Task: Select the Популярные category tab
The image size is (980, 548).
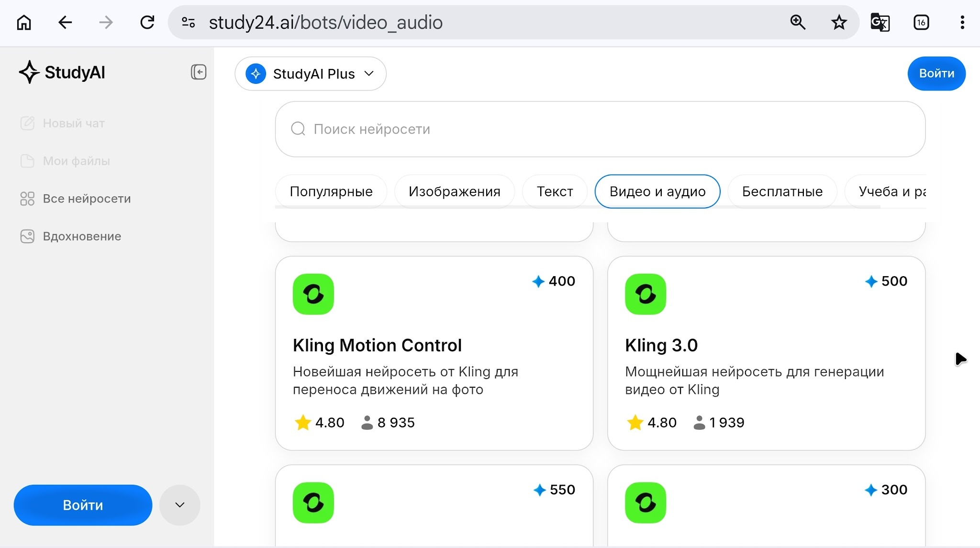Action: pos(331,191)
